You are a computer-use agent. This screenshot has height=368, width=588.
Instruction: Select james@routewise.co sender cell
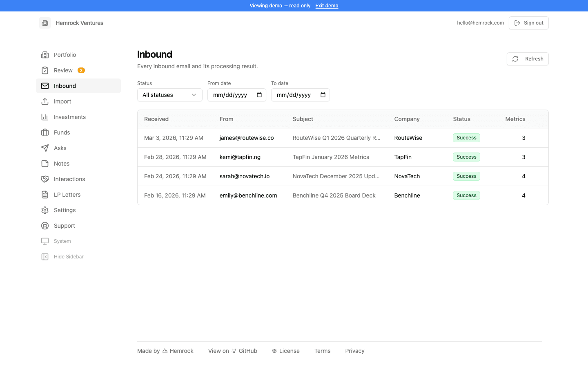[247, 138]
